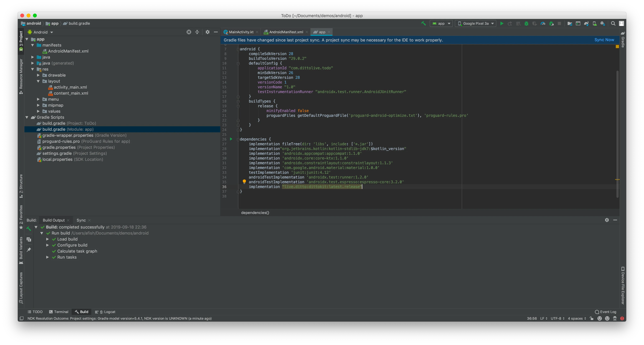Collapse the Gradle Scripts node
This screenshot has width=644, height=345.
pos(27,117)
